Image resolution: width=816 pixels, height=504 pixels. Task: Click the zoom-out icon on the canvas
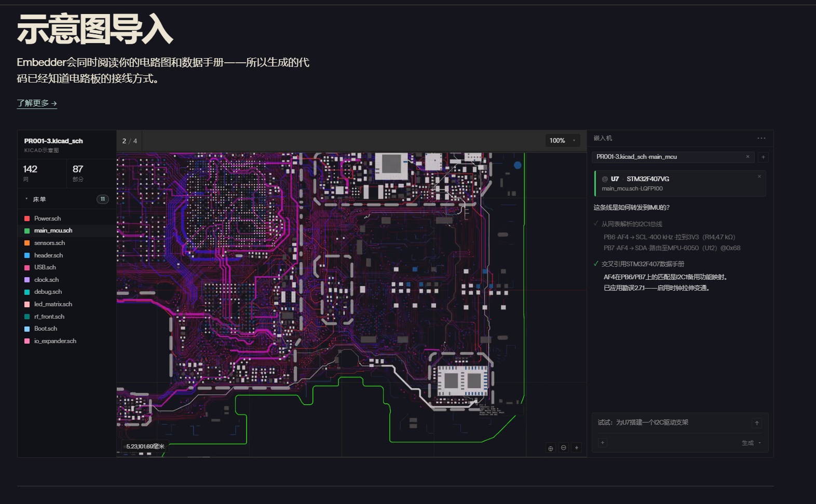click(564, 447)
